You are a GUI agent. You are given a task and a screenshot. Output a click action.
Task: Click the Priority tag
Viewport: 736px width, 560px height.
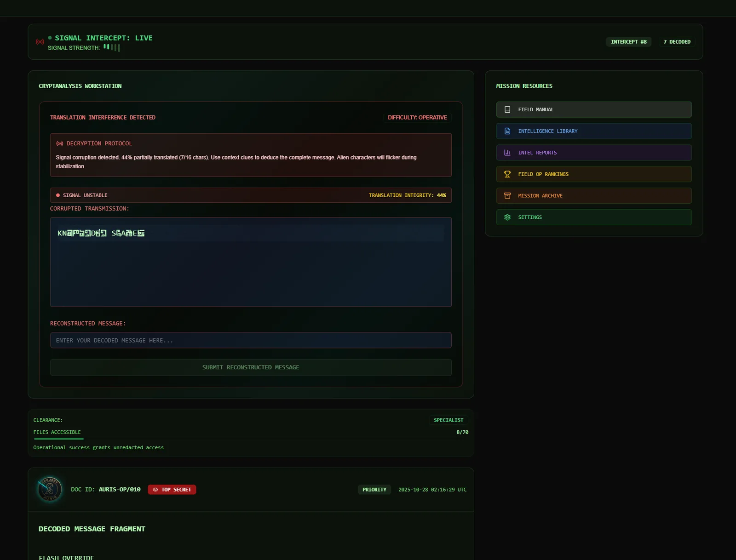click(374, 490)
